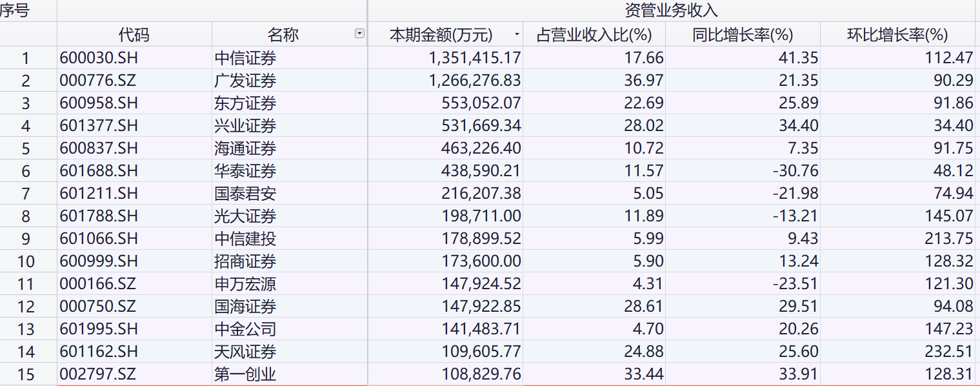Click amount 1,351,415.17
Image resolution: width=980 pixels, height=386 pixels.
(445, 58)
